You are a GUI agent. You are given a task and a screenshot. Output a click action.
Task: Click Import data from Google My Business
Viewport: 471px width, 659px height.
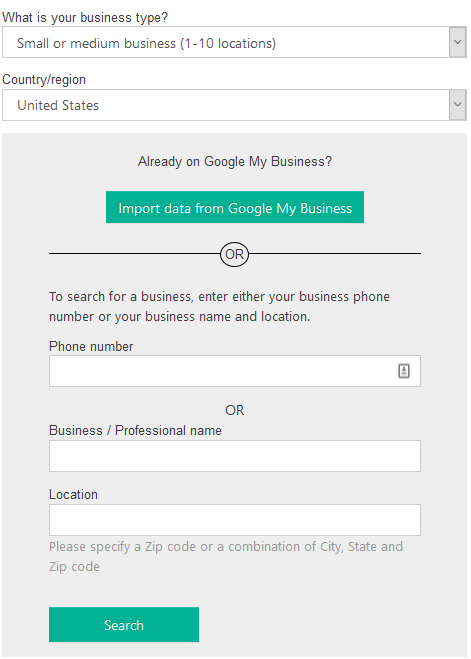point(235,207)
